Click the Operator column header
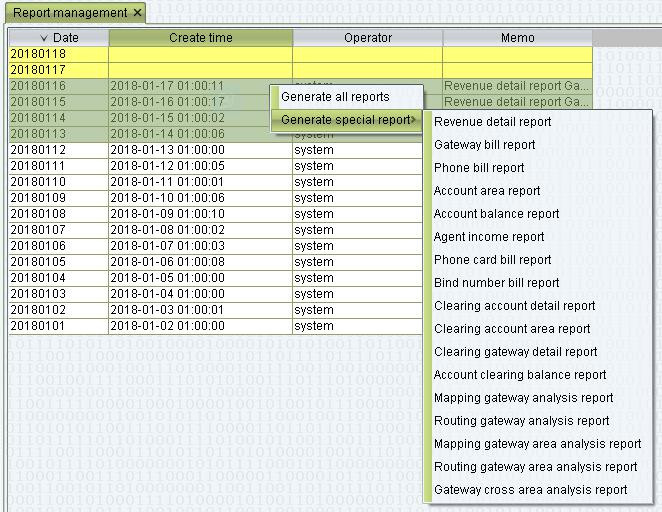The image size is (662, 512). (368, 38)
